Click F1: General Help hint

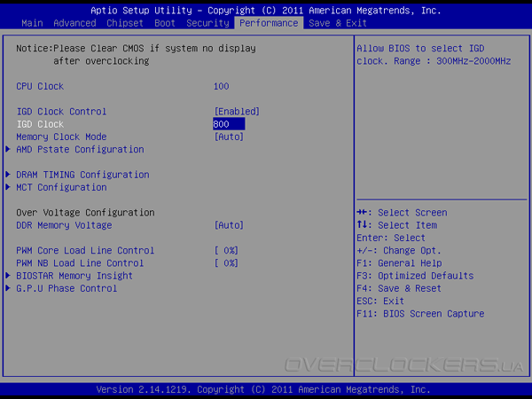[x=399, y=263]
